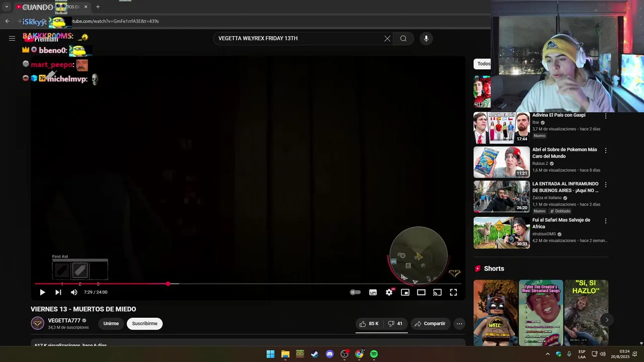Open the VEGETTA777 channel avatar

pos(38,323)
